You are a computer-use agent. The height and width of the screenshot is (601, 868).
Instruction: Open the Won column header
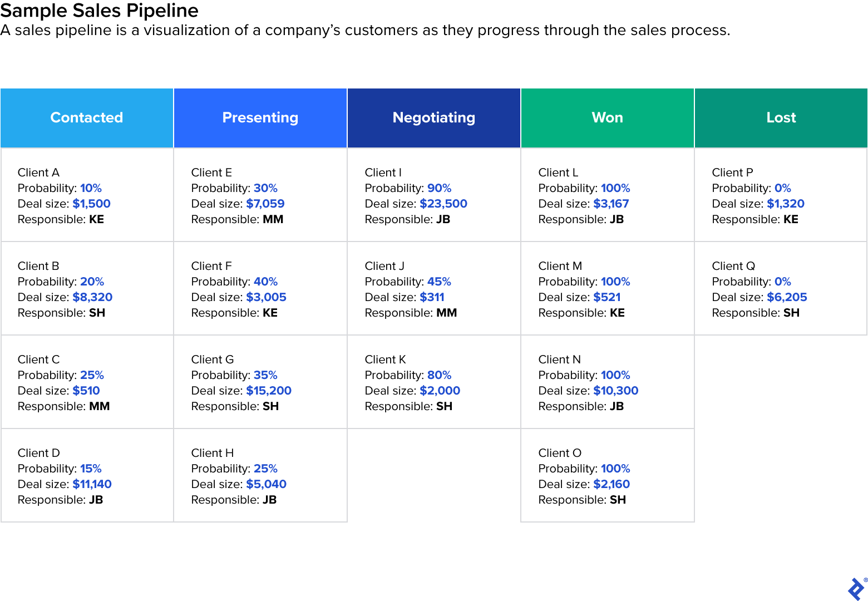(x=608, y=118)
